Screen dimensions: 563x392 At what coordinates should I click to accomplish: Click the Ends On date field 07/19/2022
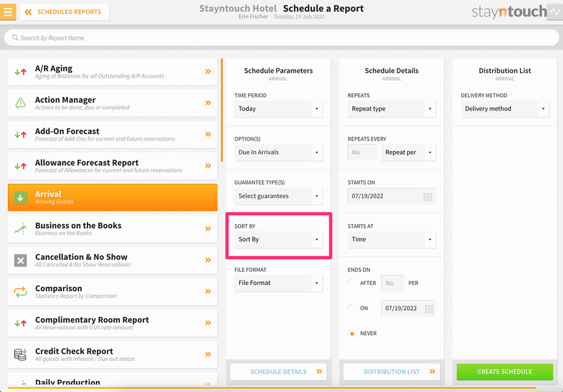pos(408,308)
